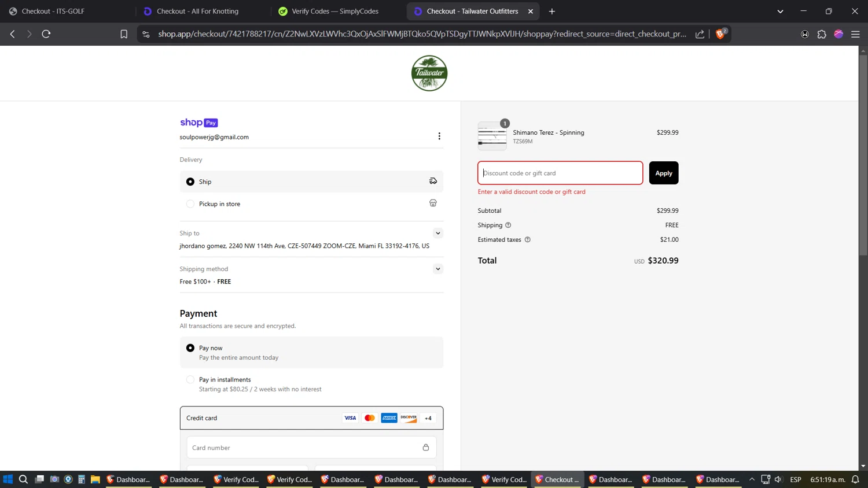Open the Brave Wallet icon
This screenshot has width=868, height=488.
804,34
